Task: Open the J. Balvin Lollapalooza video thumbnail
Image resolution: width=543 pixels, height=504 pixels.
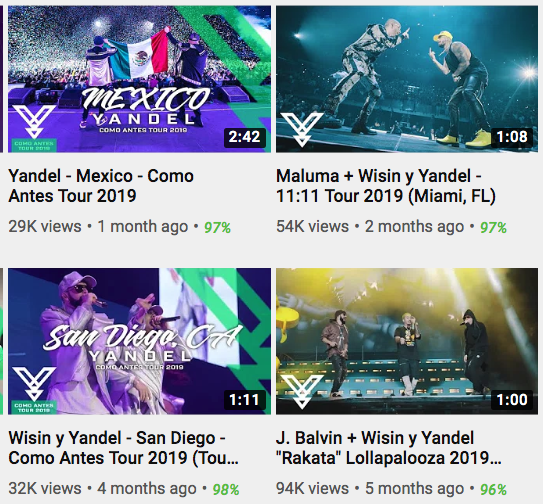Action: pyautogui.click(x=407, y=341)
